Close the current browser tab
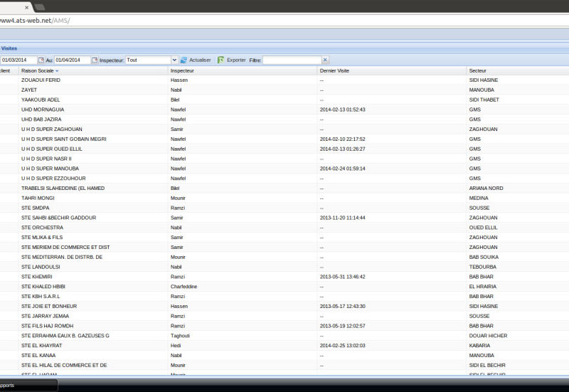 (x=26, y=7)
